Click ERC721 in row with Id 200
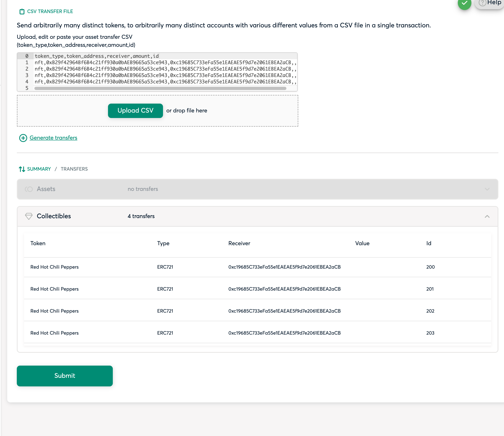504x436 pixels. 165,267
